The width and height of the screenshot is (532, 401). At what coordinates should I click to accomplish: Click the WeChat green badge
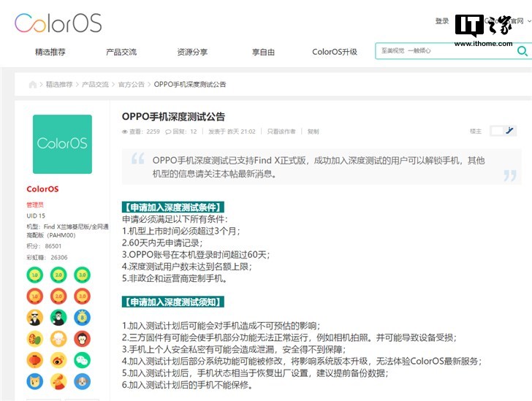(83, 360)
